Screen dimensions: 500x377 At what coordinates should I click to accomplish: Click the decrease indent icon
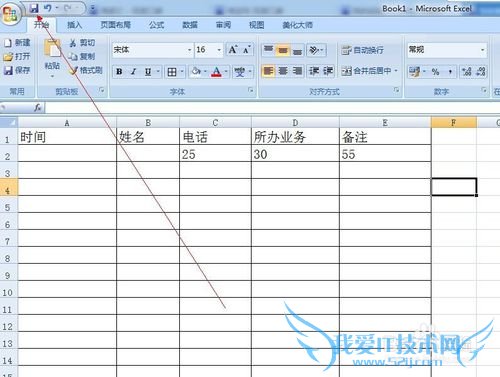(314, 71)
